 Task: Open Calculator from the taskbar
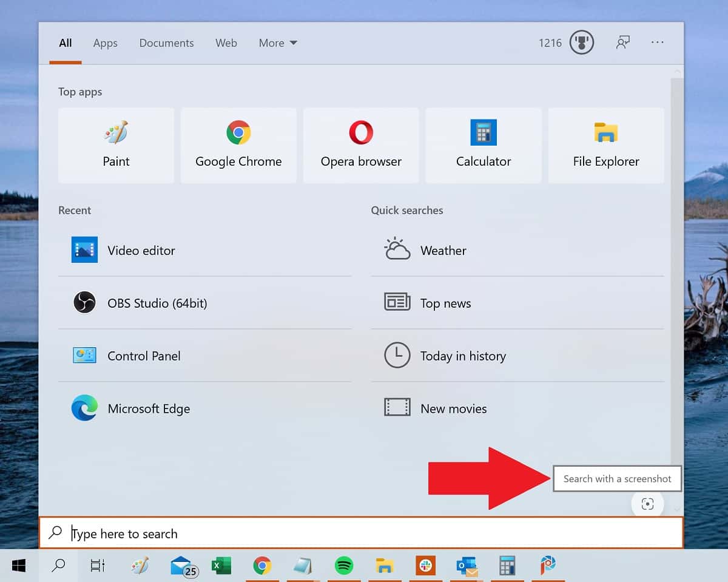click(x=507, y=566)
